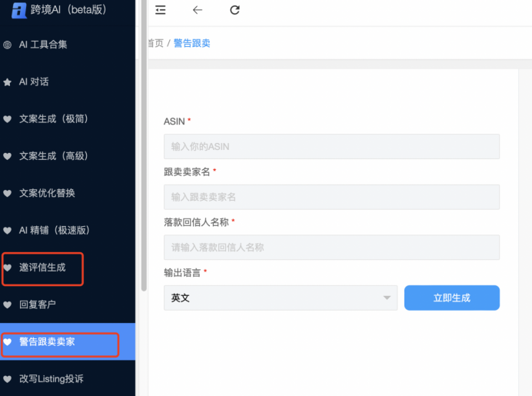Screen dimensions: 532x396
Task: Click the ASIN input field
Action: [x=331, y=146]
